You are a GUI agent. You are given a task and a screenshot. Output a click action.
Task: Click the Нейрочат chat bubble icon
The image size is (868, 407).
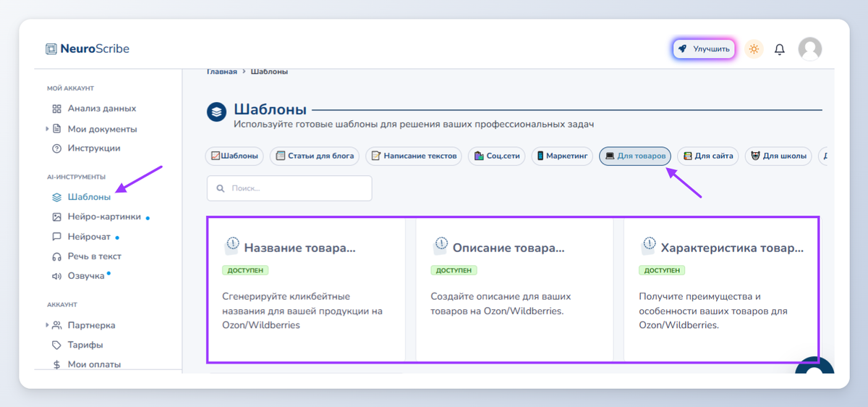(56, 237)
